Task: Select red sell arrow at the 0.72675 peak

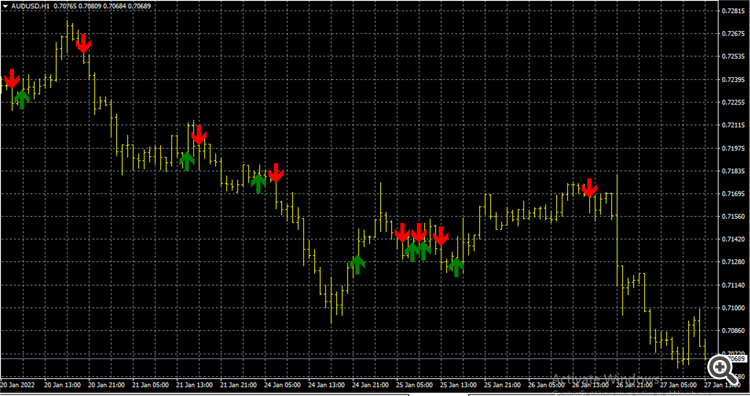Action: [83, 44]
